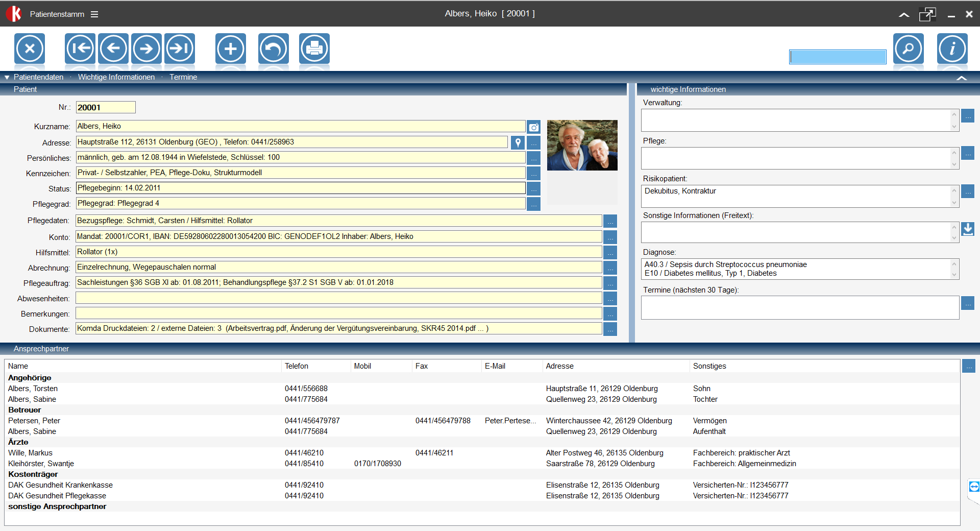Select contact row Petersen, Peter

[482, 421]
